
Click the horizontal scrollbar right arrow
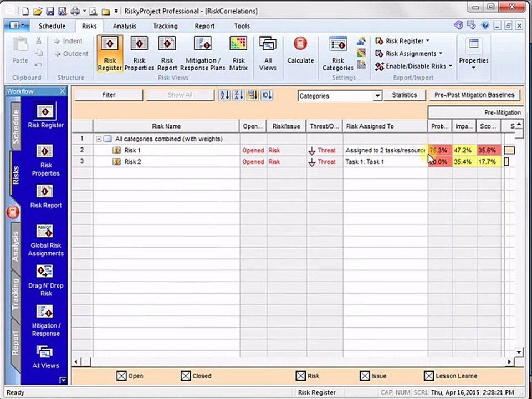pos(510,362)
